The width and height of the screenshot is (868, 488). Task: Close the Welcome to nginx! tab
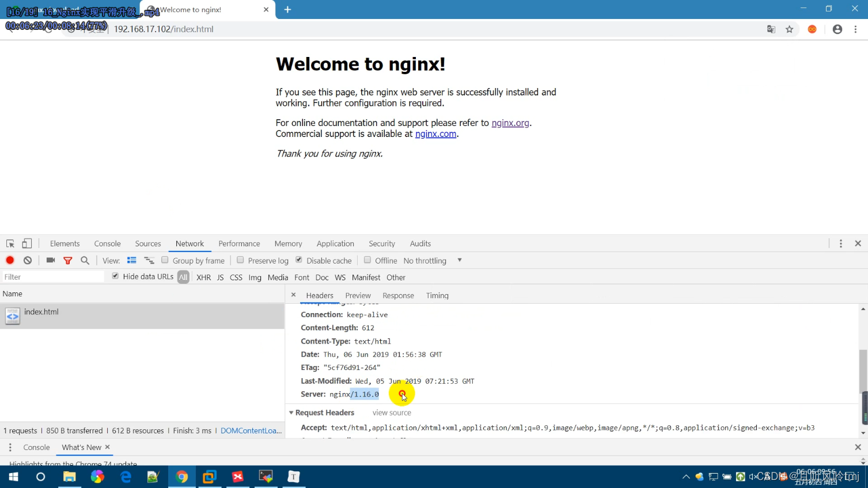coord(266,10)
